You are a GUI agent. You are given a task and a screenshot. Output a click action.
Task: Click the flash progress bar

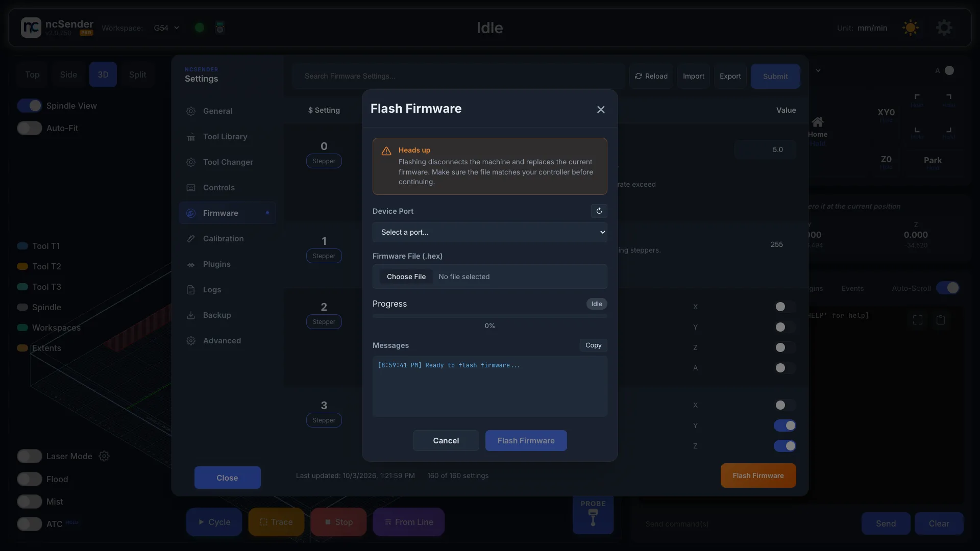[x=489, y=316]
